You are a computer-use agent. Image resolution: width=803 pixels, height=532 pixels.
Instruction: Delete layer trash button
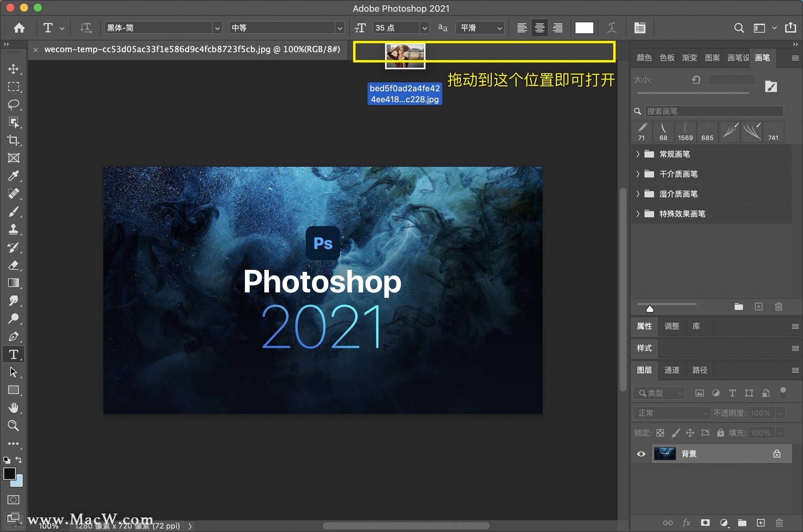tap(779, 523)
